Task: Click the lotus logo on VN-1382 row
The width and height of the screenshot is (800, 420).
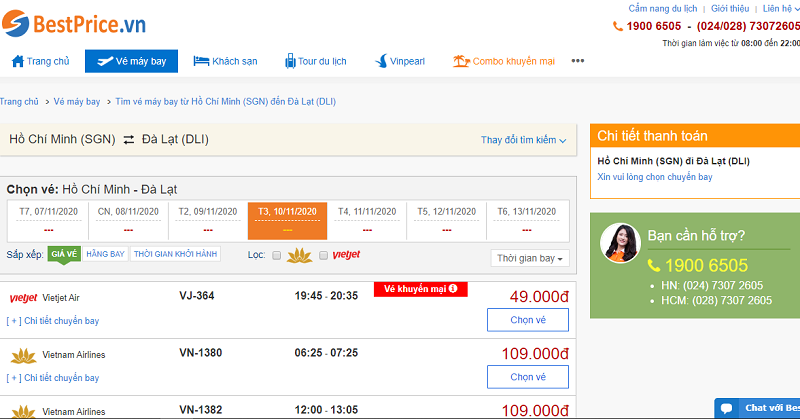Action: pos(23,411)
